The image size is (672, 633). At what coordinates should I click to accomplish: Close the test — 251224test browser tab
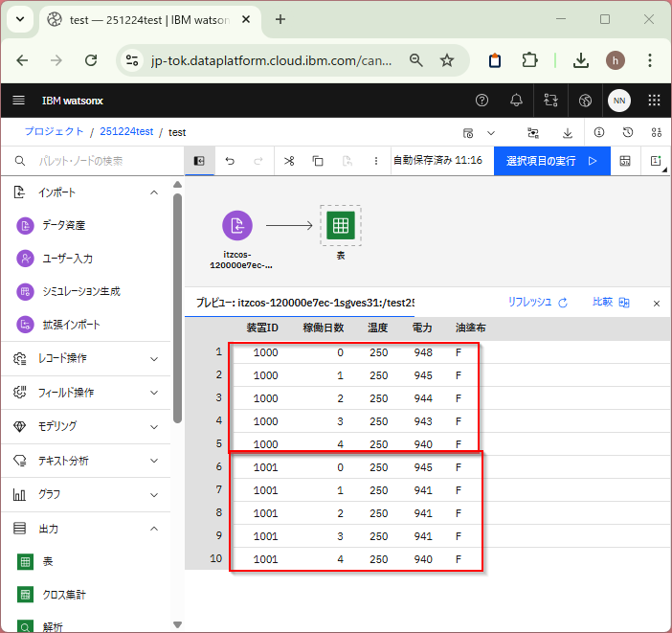click(246, 19)
